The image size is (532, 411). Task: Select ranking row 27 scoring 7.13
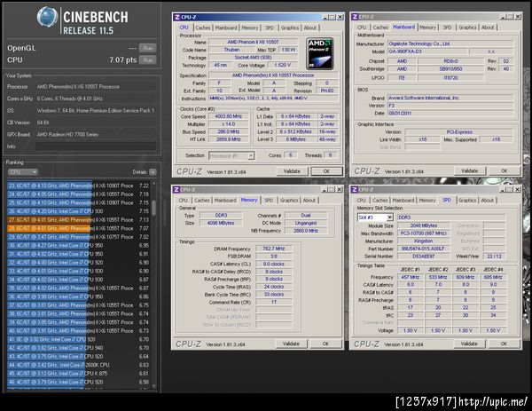coord(78,220)
